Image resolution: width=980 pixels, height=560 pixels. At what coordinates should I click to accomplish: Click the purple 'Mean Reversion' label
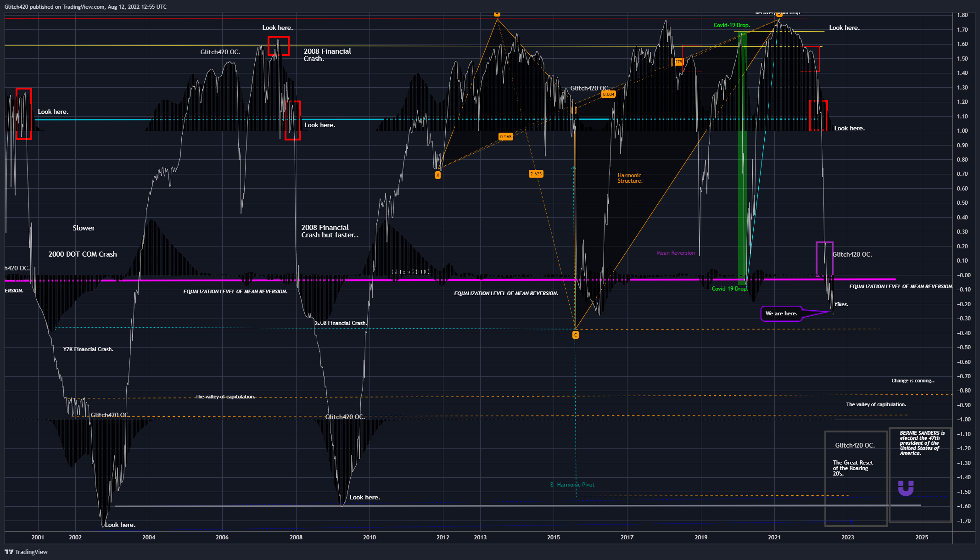[676, 253]
